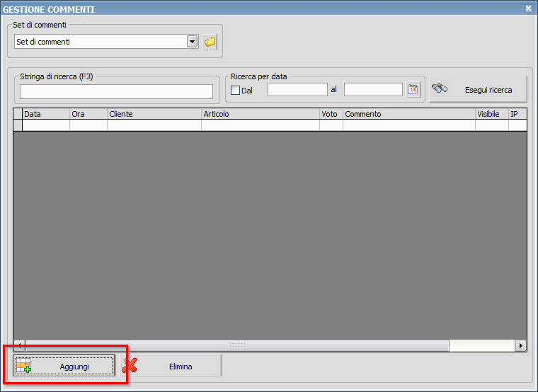This screenshot has width=538, height=392.
Task: Click the horizontal scrollbar right arrow
Action: 521,345
